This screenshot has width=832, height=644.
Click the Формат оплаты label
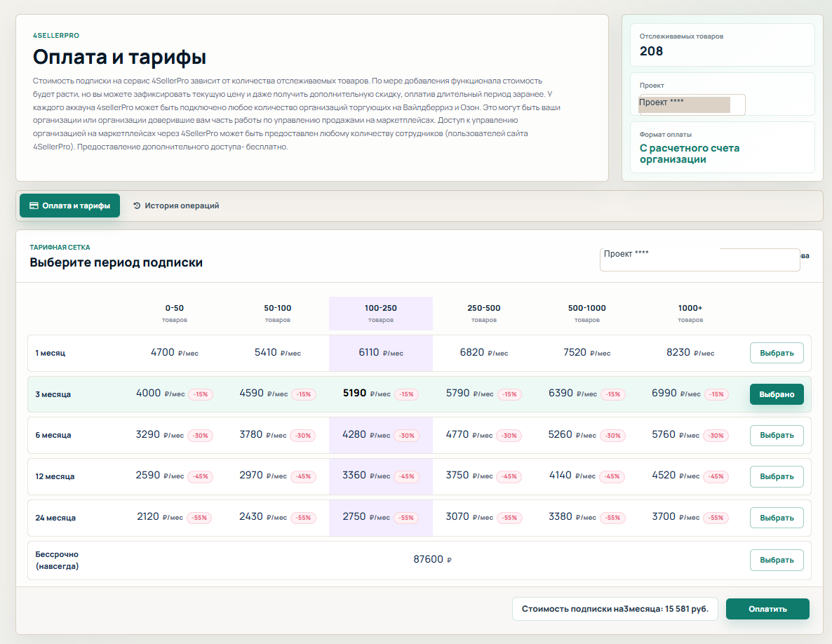665,135
